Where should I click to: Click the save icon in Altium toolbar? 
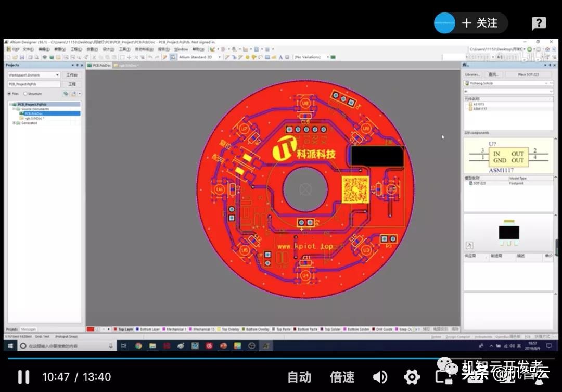(22, 57)
